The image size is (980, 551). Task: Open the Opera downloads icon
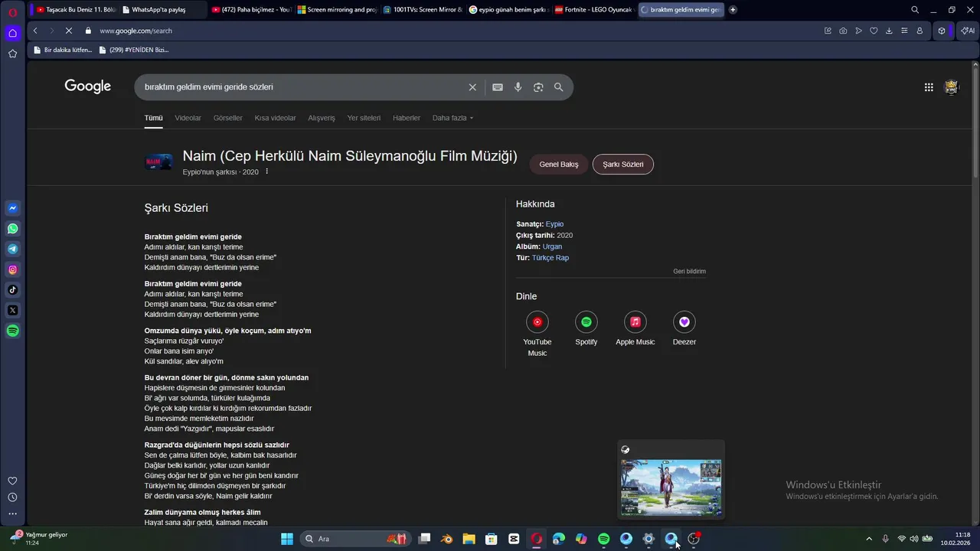[889, 31]
